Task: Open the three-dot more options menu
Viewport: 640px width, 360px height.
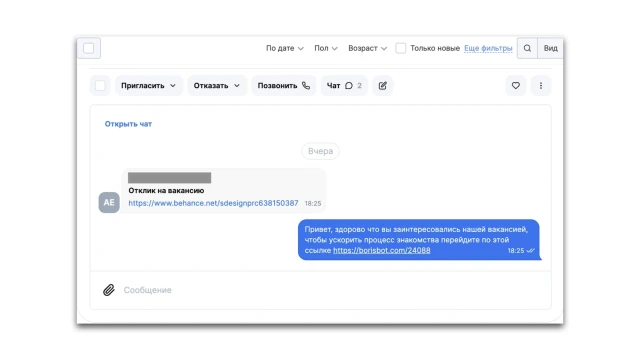Action: 541,86
